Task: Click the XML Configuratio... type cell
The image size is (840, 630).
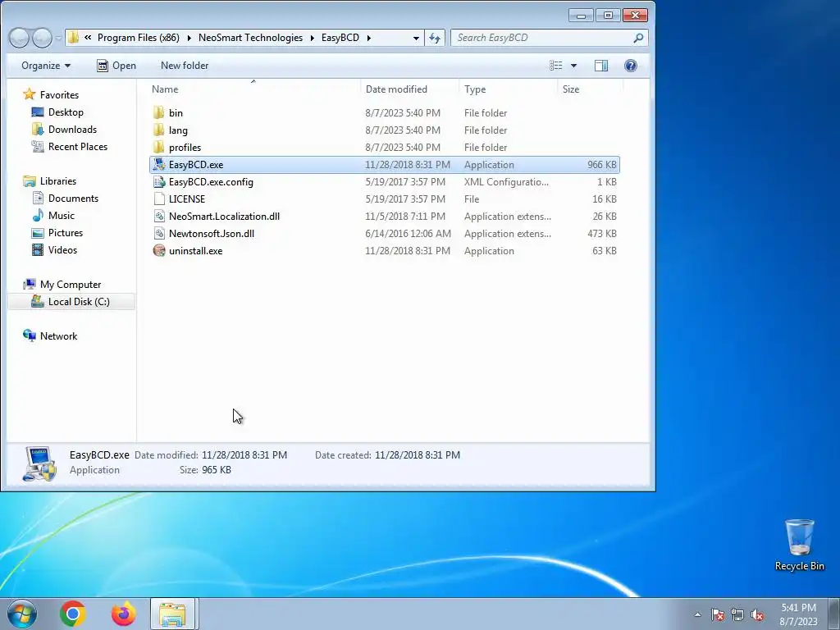Action: point(506,181)
